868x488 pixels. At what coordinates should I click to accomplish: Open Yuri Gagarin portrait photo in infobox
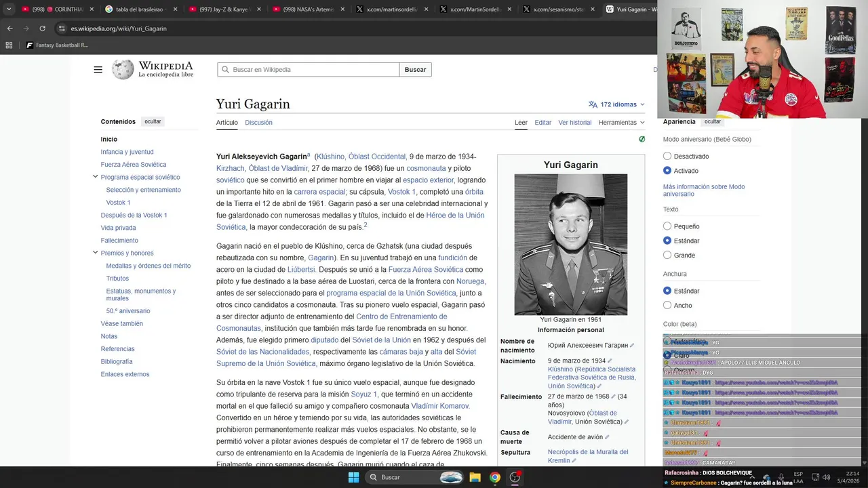click(570, 245)
